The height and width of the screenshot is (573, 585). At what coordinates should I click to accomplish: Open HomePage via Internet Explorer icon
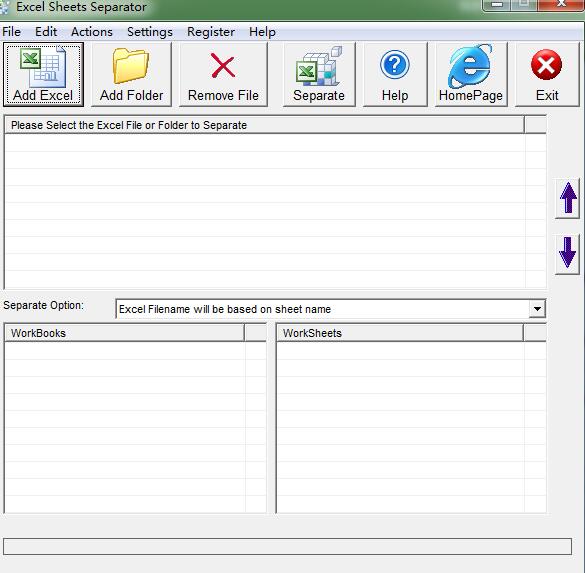click(x=471, y=74)
